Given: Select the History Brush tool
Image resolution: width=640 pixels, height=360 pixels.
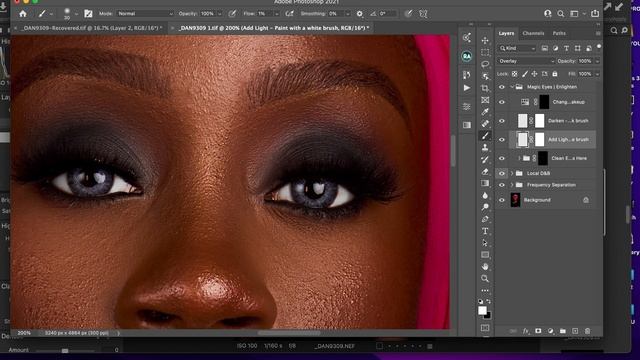Looking at the screenshot, I should pos(485,160).
